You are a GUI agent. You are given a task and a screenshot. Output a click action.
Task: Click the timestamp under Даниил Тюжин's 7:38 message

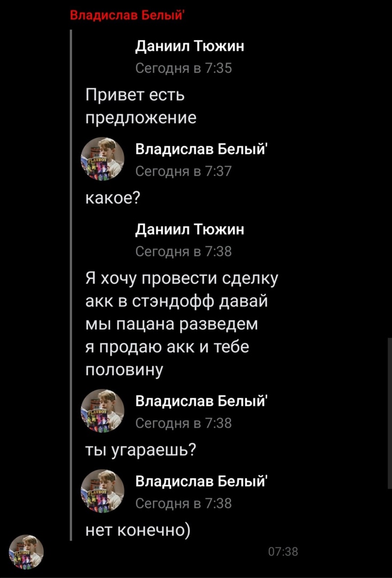point(183,252)
